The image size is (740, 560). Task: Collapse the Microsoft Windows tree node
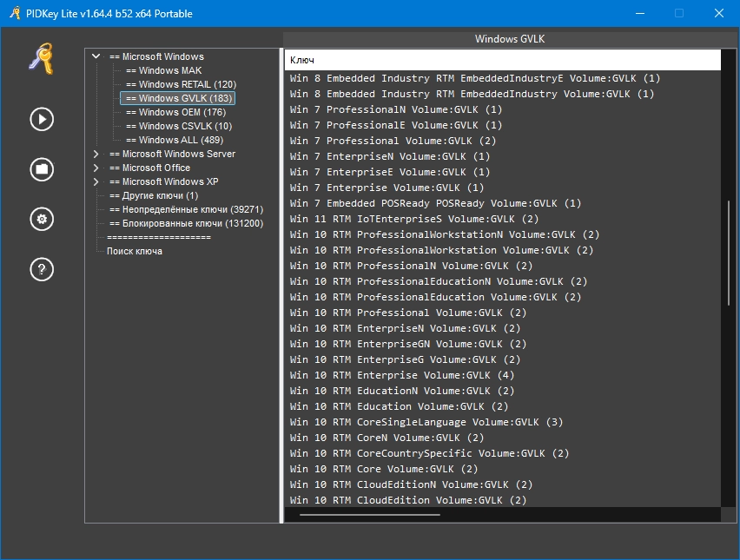pos(96,56)
